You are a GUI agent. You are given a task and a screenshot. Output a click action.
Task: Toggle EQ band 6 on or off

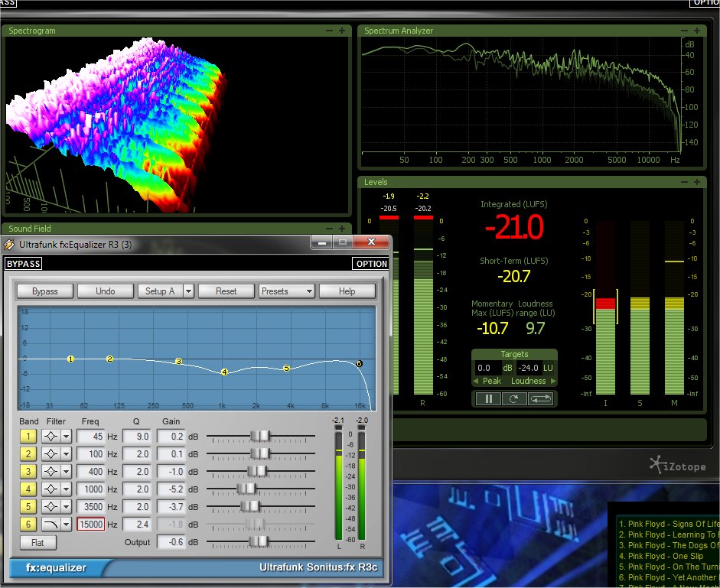(x=28, y=525)
